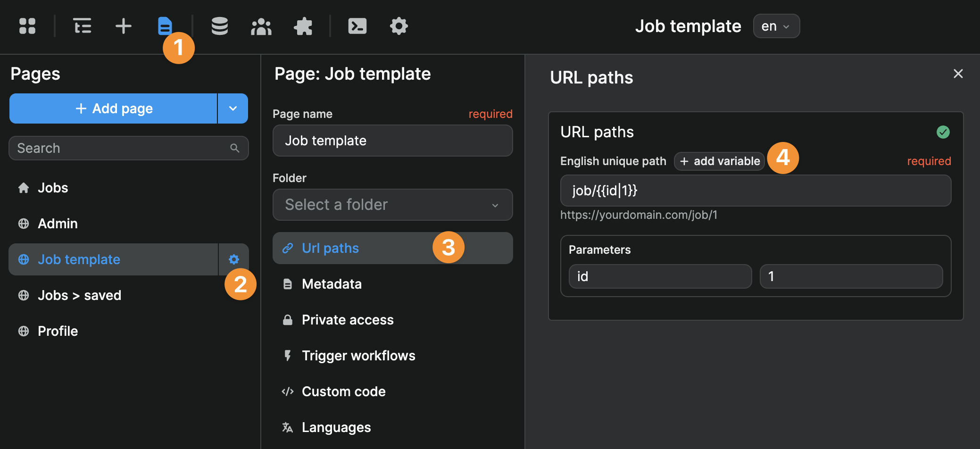Open the Select a folder dropdown
Image resolution: width=980 pixels, height=449 pixels.
click(392, 205)
